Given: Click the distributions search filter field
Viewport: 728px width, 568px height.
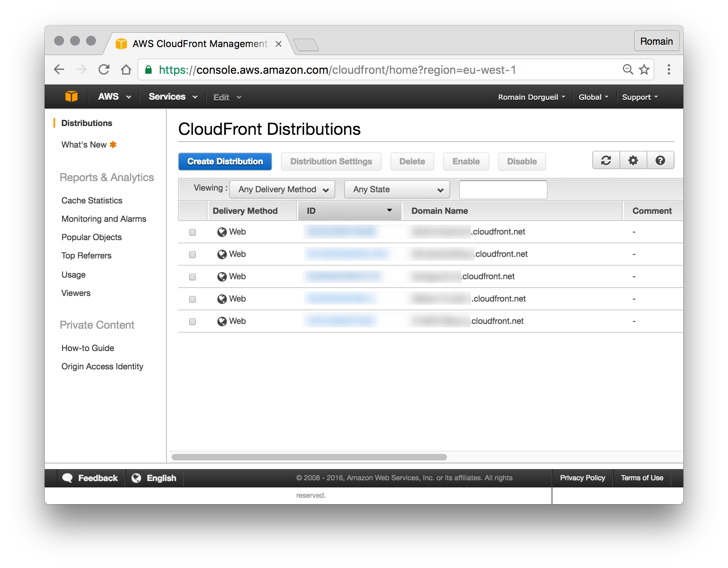Looking at the screenshot, I should 502,189.
